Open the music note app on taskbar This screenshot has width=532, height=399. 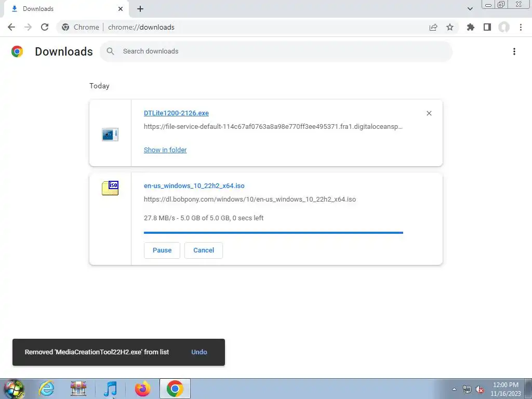tap(110, 389)
